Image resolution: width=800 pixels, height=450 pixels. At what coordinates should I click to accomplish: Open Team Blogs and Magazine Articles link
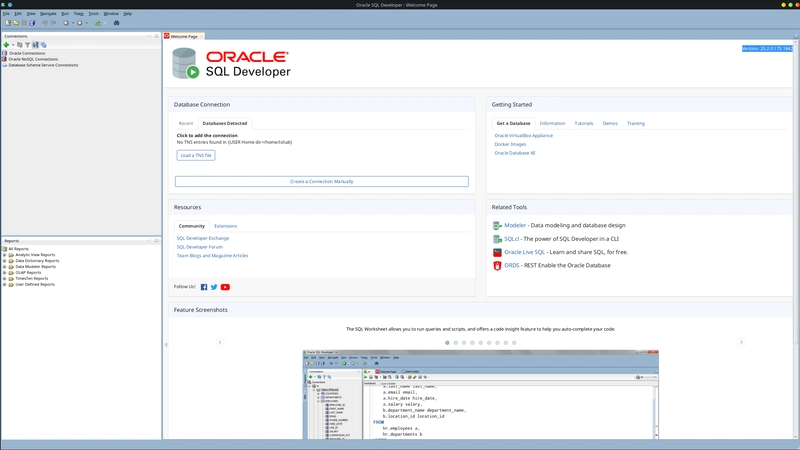click(x=212, y=256)
